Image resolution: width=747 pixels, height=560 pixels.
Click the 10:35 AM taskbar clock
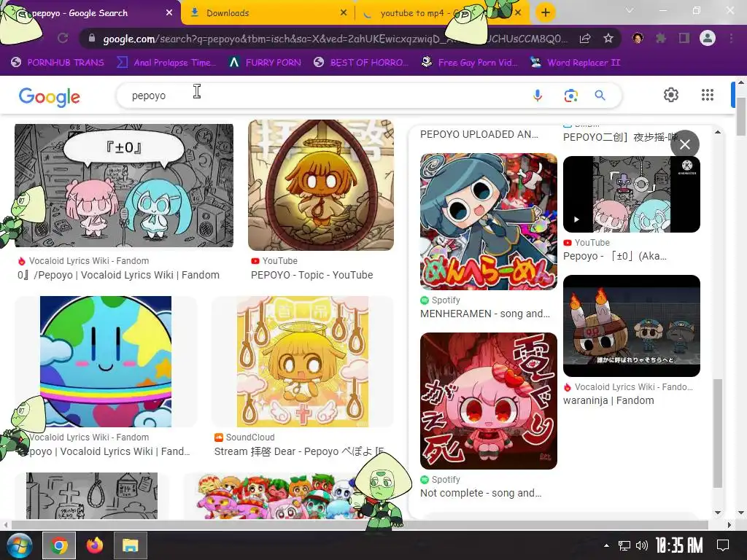tap(679, 545)
